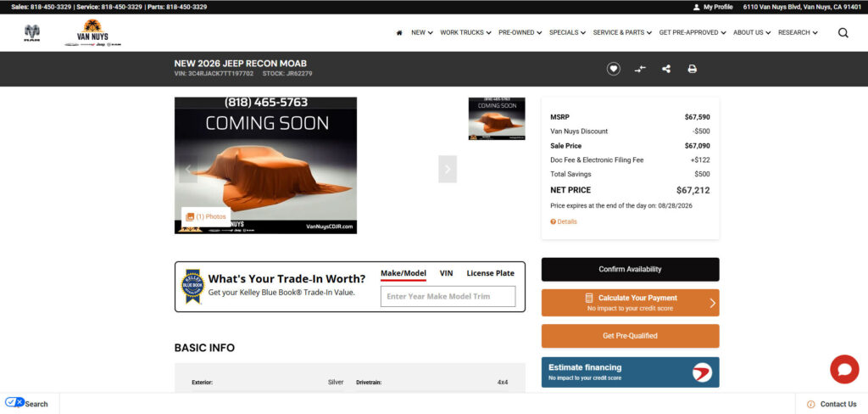
Task: Click the main Coming Soon vehicle image
Action: (x=265, y=165)
